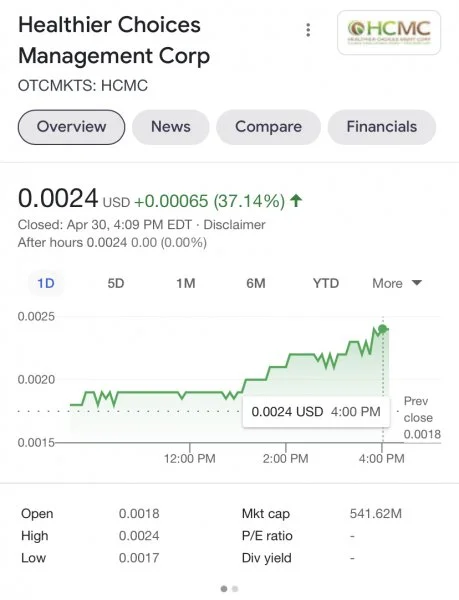Open the Compare tab

click(269, 127)
